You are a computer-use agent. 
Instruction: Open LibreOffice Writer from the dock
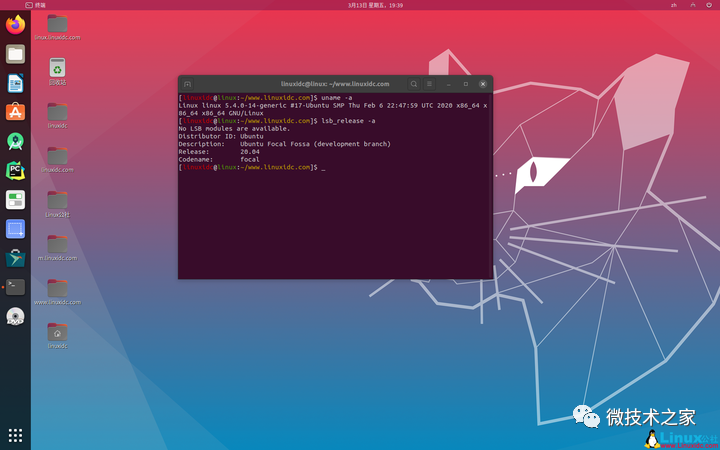click(16, 83)
